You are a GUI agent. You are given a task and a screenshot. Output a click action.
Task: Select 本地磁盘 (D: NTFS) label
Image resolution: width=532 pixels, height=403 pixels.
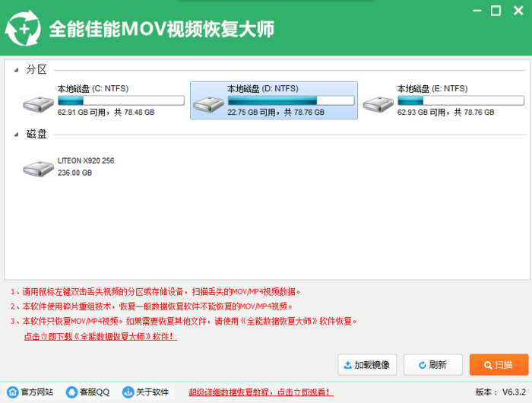pyautogui.click(x=263, y=89)
